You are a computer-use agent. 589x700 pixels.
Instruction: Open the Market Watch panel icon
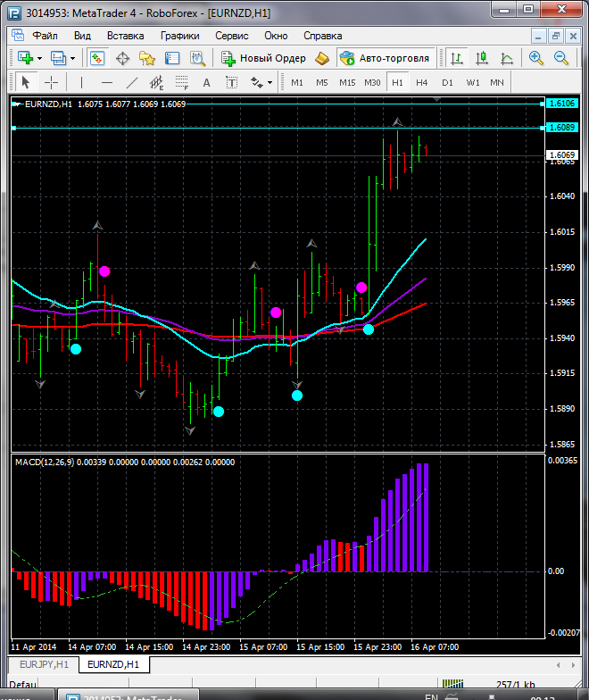[96, 58]
